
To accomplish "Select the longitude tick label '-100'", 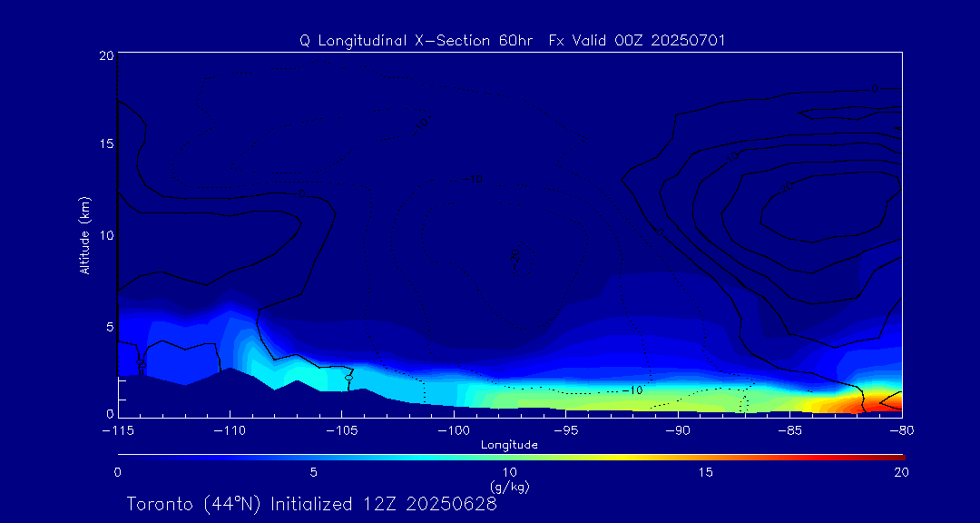I will point(454,431).
